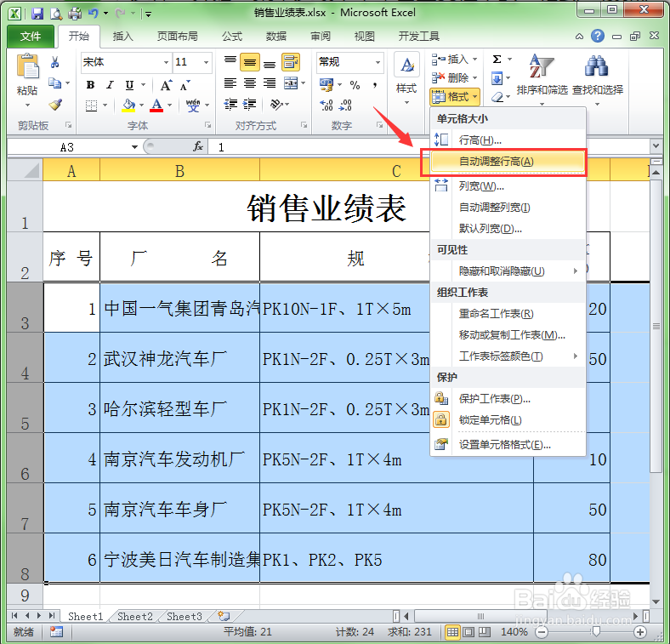
Task: Switch to the 页面布局 ribbon tab
Action: coord(178,37)
